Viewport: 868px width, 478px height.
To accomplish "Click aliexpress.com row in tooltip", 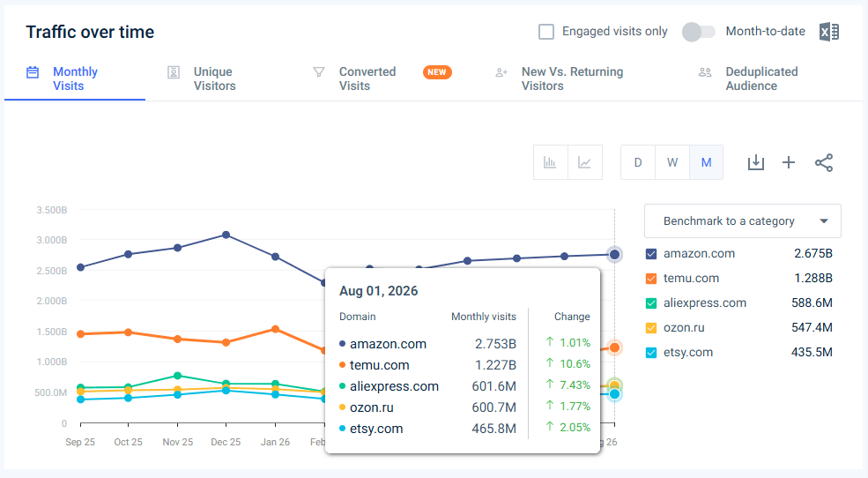I will pyautogui.click(x=464, y=386).
